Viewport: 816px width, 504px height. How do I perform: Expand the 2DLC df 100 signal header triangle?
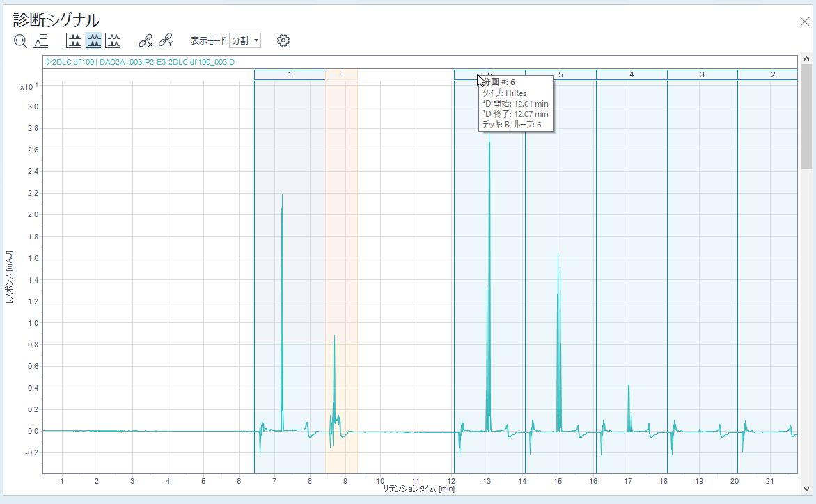coord(49,62)
